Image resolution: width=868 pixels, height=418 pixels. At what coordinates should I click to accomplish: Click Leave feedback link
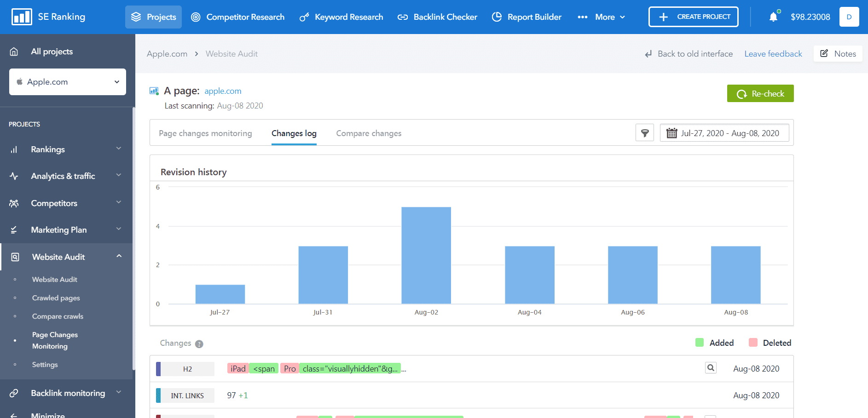pos(773,54)
